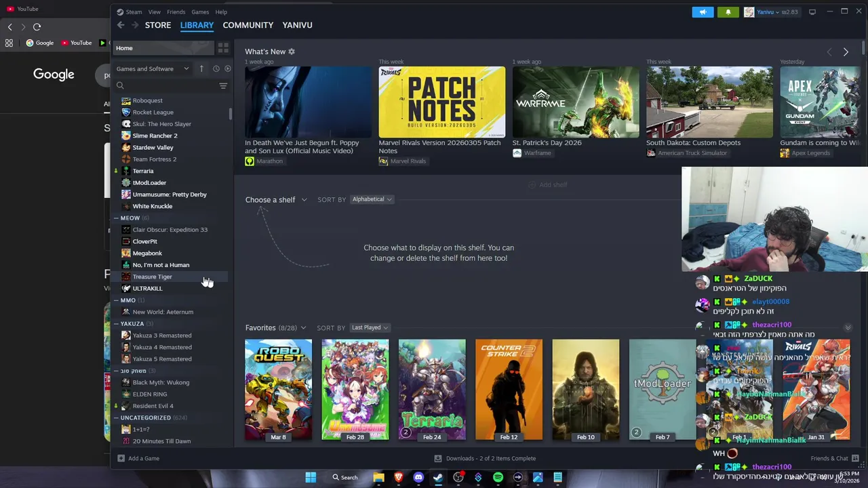Open Help menu in Steam
This screenshot has width=868, height=488.
click(x=221, y=12)
